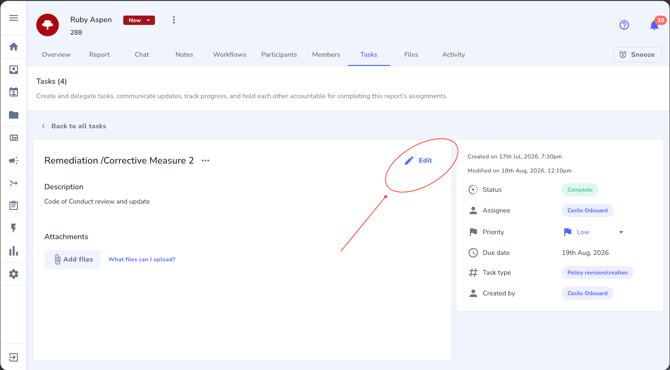
Task: Click the 'Tasks (4)' heading
Action: [x=51, y=81]
